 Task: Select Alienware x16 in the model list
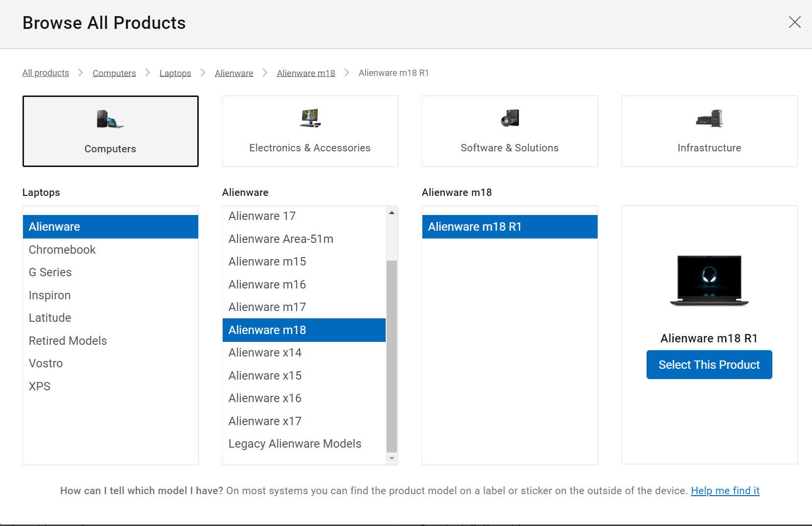point(265,398)
